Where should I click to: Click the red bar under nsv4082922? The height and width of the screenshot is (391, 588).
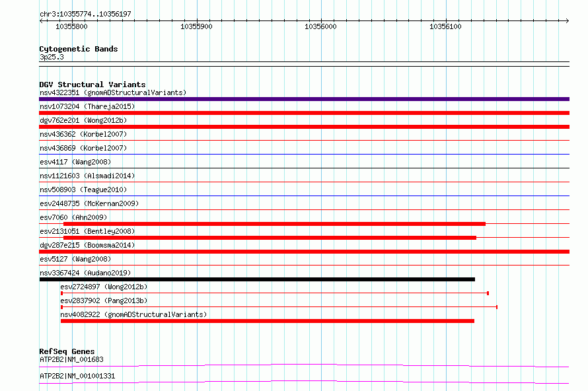point(268,321)
